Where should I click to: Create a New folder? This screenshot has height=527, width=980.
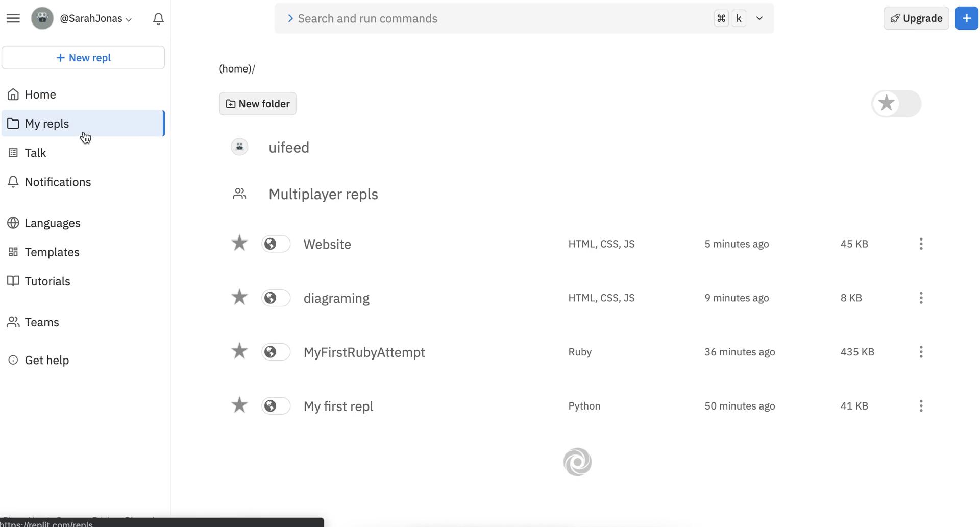pyautogui.click(x=257, y=104)
